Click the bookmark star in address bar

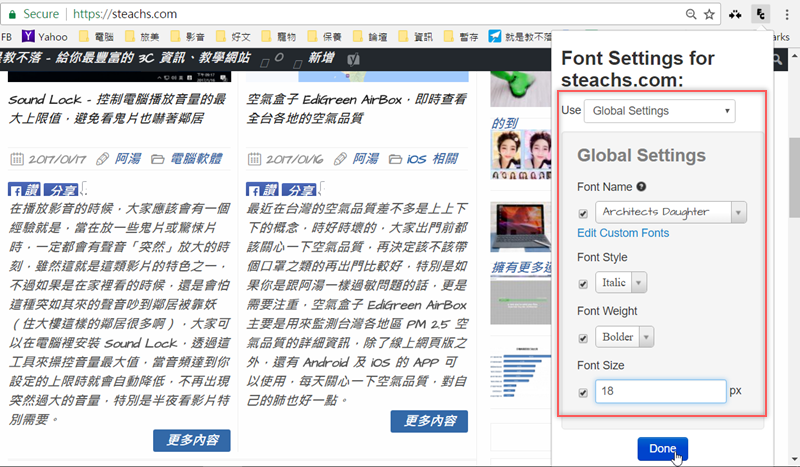coord(710,14)
